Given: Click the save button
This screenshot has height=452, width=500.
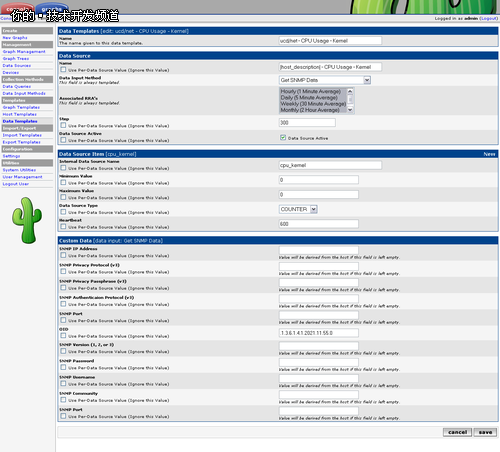Looking at the screenshot, I should pyautogui.click(x=485, y=432).
